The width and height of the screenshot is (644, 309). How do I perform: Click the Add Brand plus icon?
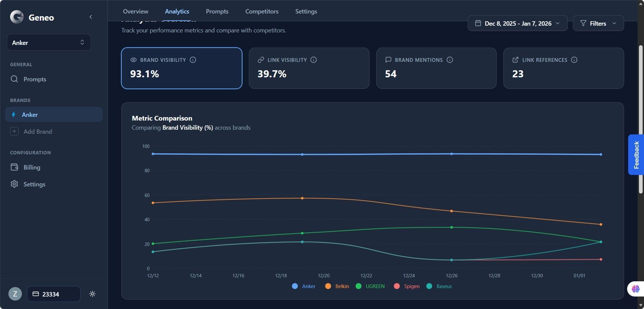pyautogui.click(x=14, y=131)
